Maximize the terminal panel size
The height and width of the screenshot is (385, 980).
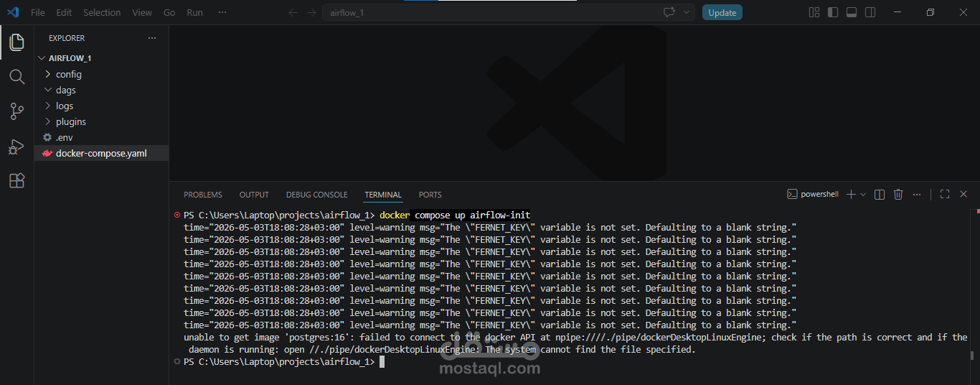pos(945,194)
